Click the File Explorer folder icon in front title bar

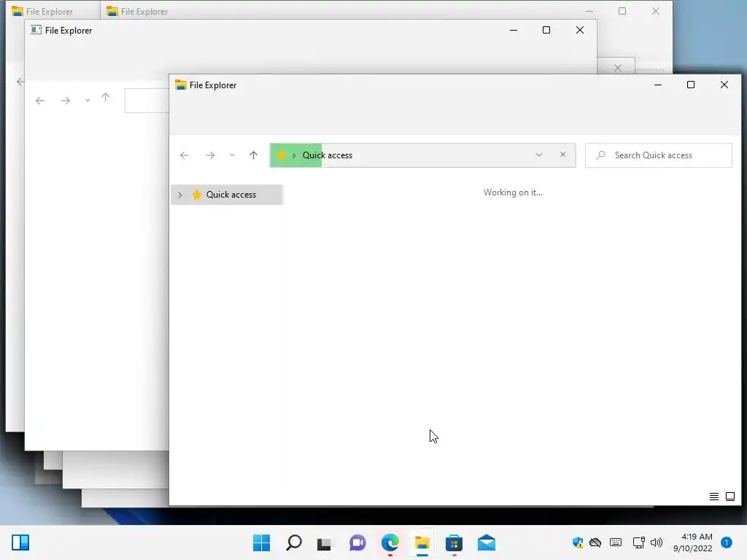(x=181, y=85)
